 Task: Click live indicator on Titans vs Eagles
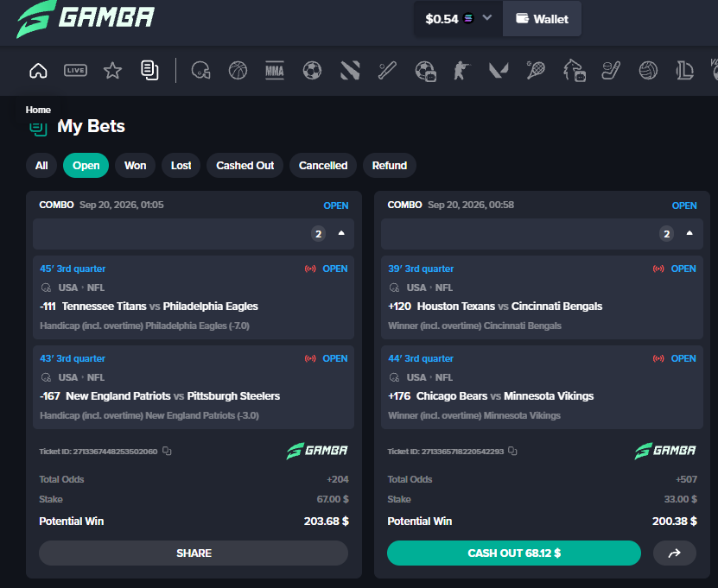310,269
